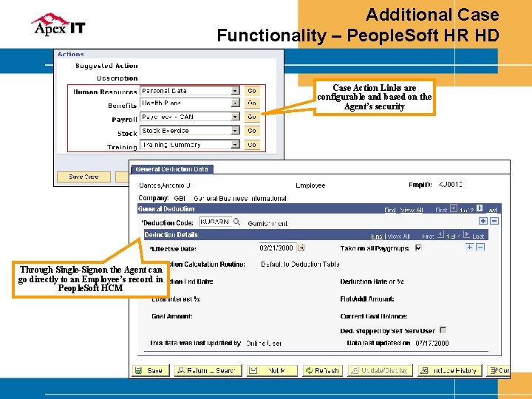
Task: Go to previous Deduction Details row arrow
Action: [x=440, y=234]
